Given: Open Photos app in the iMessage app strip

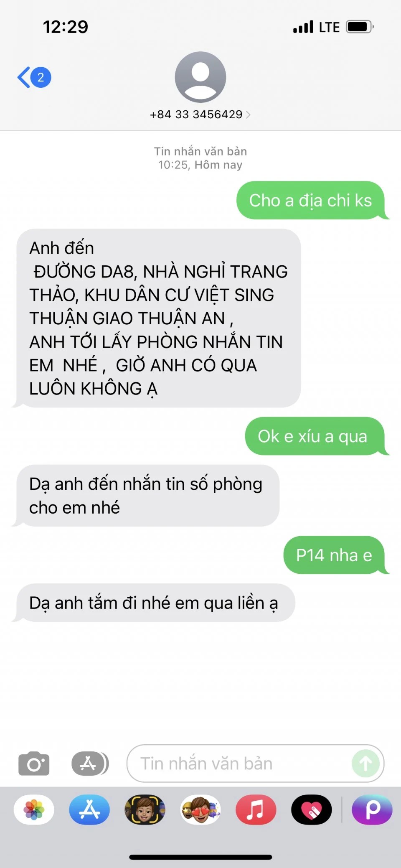Looking at the screenshot, I should [x=34, y=809].
